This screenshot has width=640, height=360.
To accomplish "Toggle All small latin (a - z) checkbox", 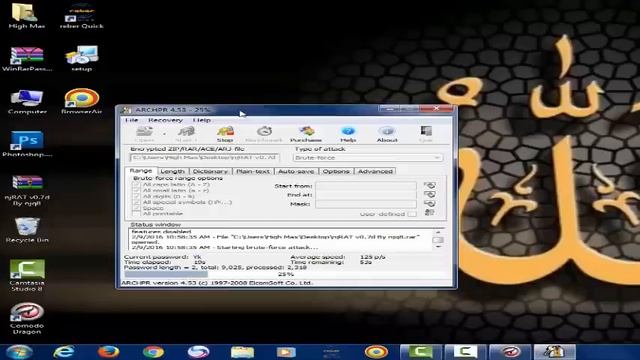I will click(x=136, y=190).
